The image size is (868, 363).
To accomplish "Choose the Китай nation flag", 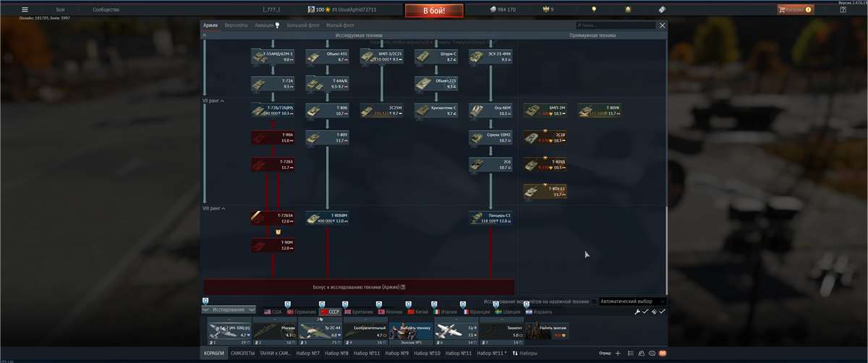I will (419, 312).
